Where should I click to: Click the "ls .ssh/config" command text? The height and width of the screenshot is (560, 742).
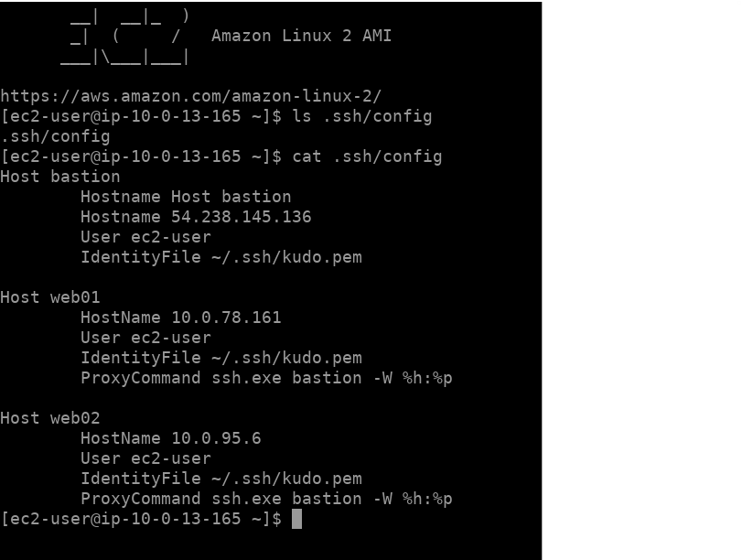361,116
